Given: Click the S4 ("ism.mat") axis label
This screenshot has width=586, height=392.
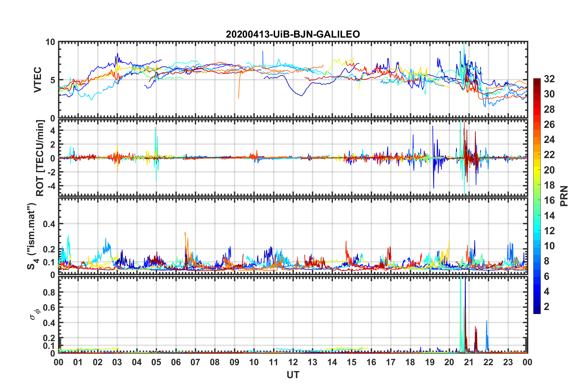Looking at the screenshot, I should [x=32, y=236].
